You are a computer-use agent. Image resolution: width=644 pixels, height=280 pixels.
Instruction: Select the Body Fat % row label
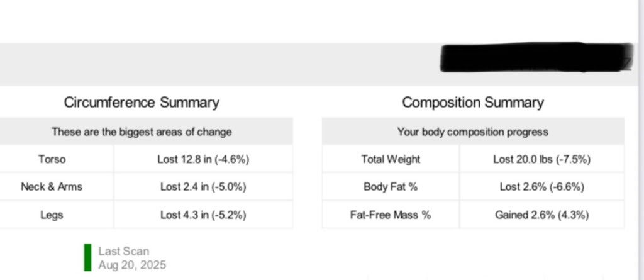tap(391, 187)
